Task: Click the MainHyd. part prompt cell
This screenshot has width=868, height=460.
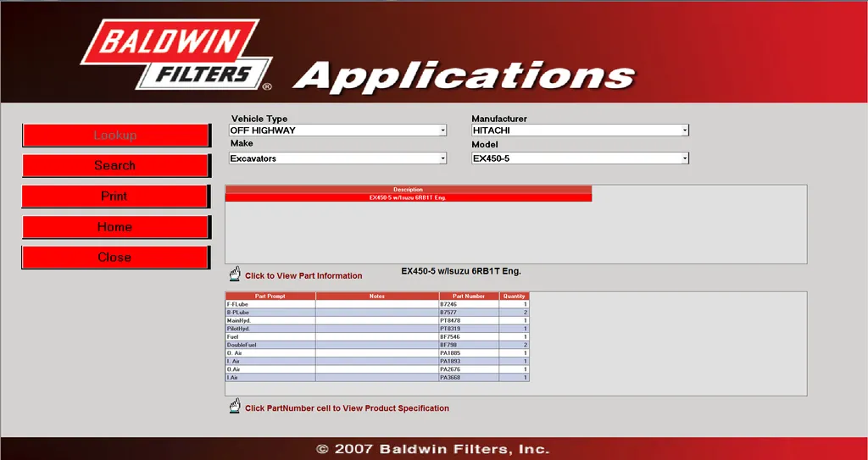Action: point(270,320)
